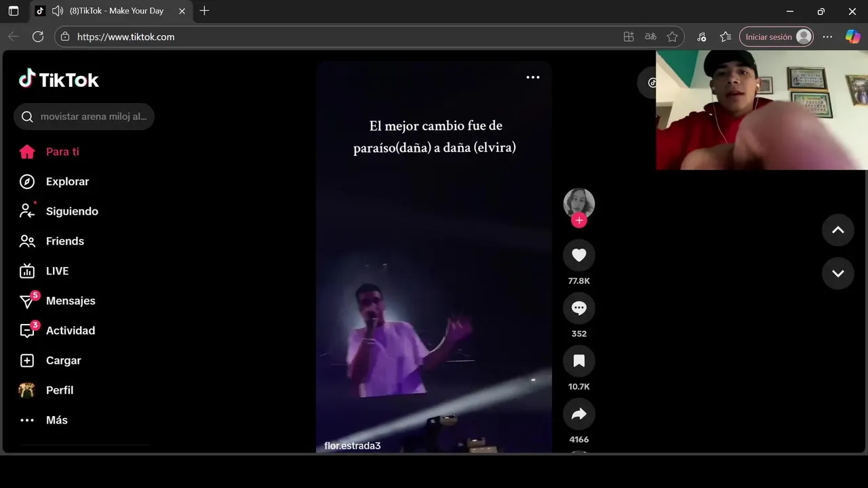Click like count 77.8K
Screen dimensions: 868x488
(579, 281)
